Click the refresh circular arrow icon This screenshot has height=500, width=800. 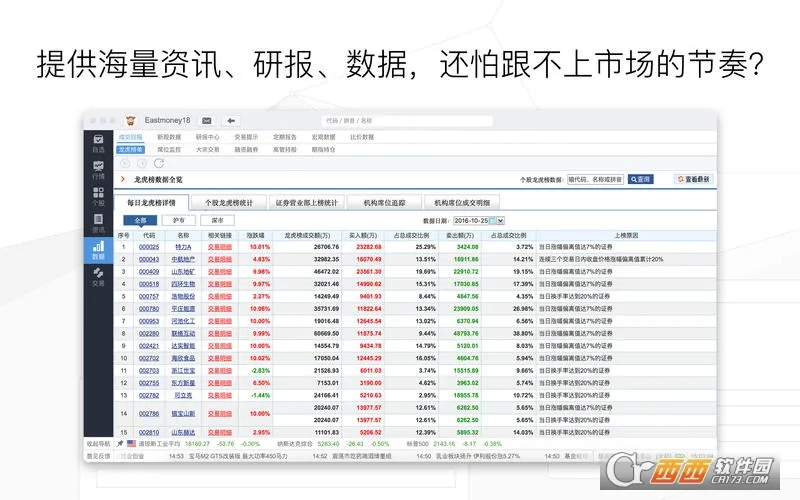pyautogui.click(x=158, y=162)
